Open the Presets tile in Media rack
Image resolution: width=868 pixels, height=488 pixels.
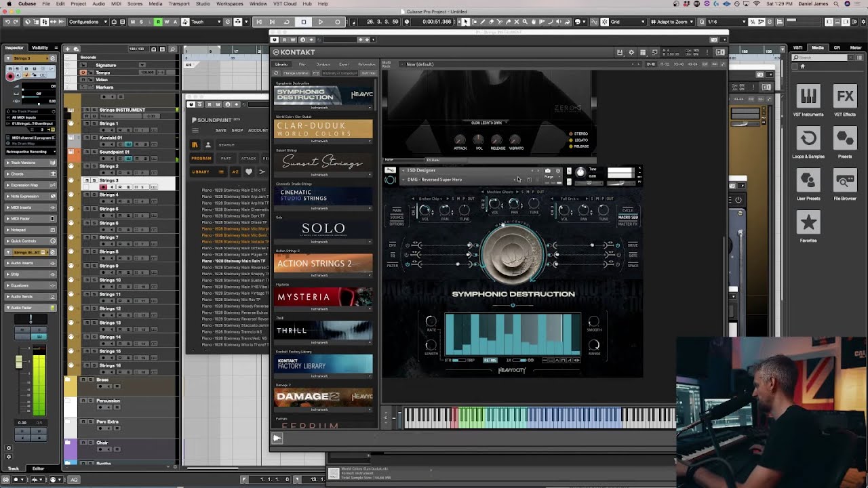[x=845, y=138]
